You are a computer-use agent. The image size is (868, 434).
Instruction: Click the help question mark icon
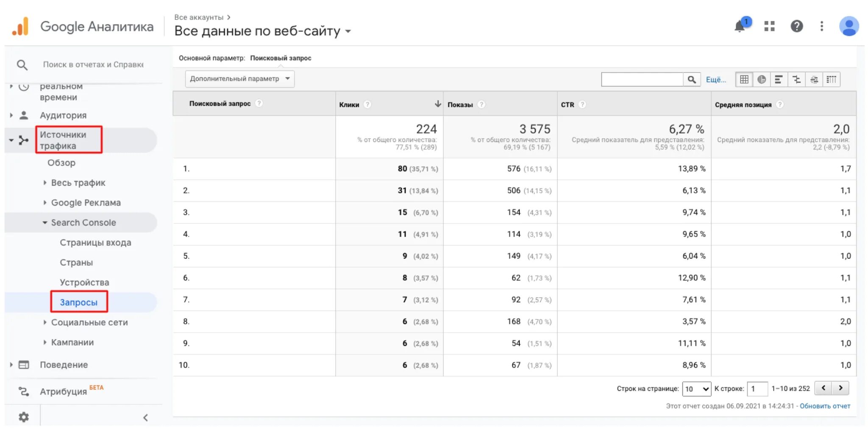click(x=796, y=26)
